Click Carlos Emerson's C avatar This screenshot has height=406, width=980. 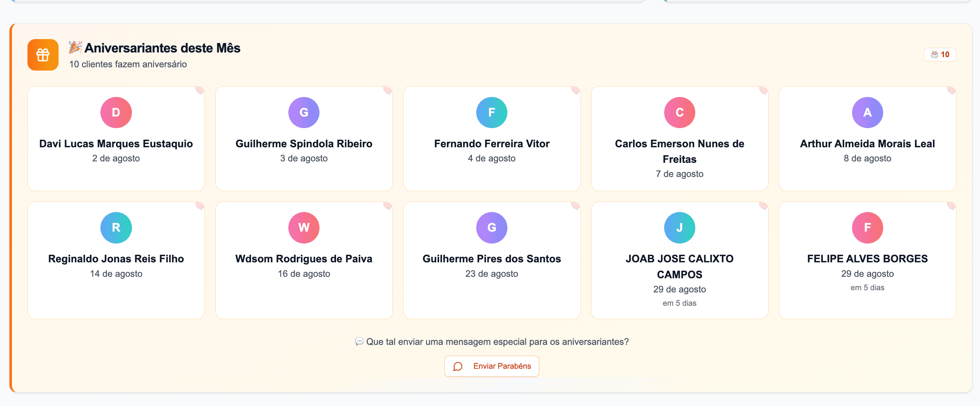(679, 112)
